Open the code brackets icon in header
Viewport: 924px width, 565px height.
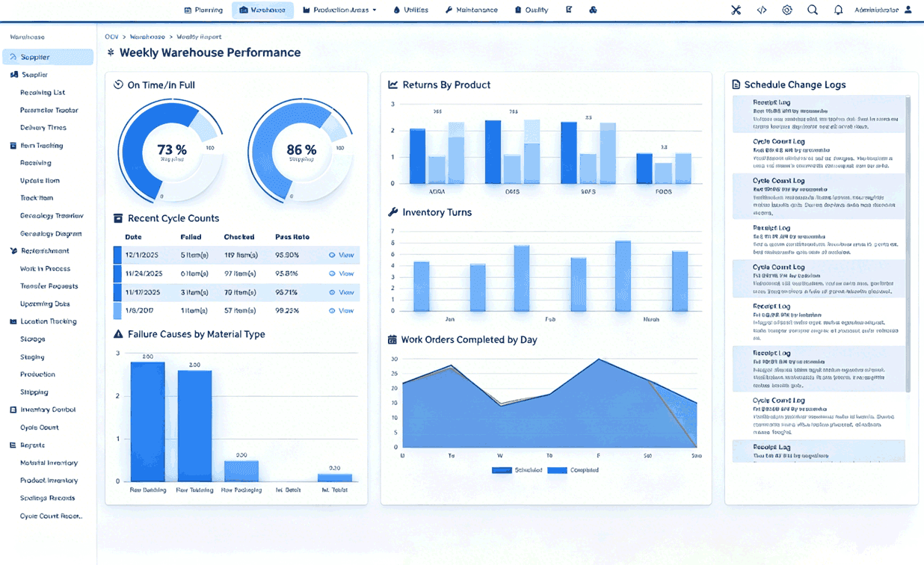(x=762, y=10)
